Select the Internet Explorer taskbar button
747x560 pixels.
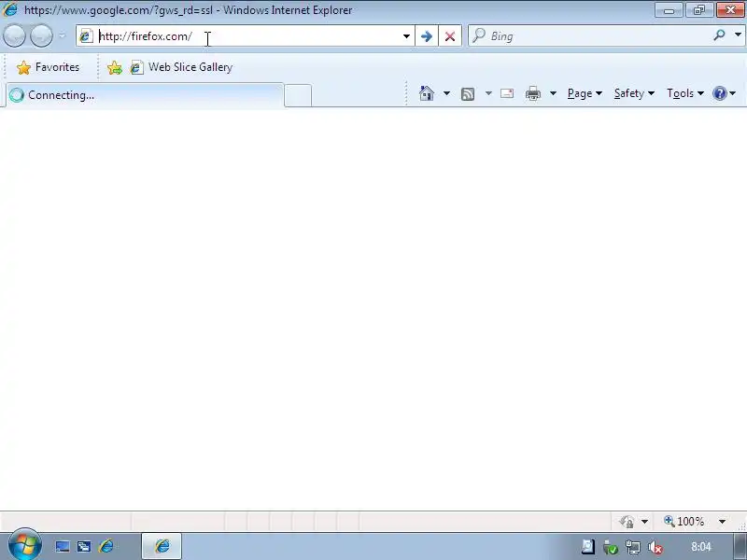point(162,546)
